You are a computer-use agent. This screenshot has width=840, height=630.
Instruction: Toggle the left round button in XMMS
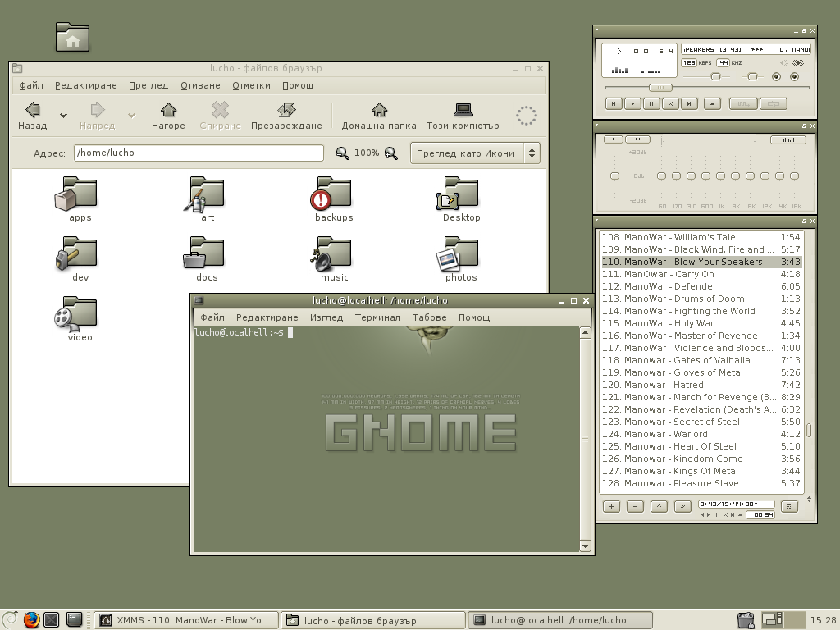coord(776,76)
